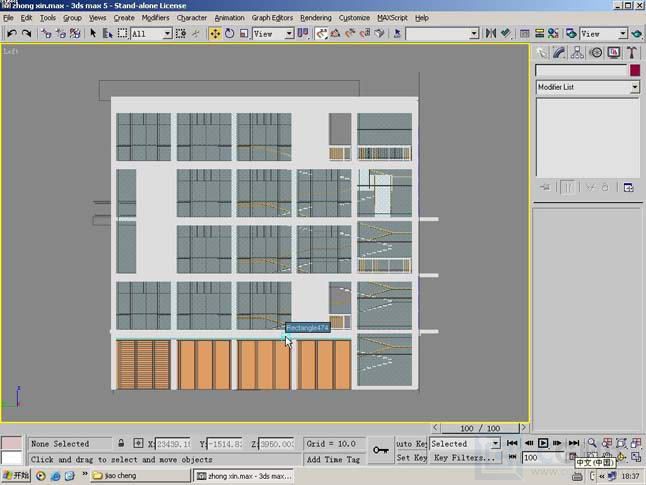Image resolution: width=646 pixels, height=485 pixels.
Task: Click the Zoom magnifier viewport control
Action: [x=592, y=443]
